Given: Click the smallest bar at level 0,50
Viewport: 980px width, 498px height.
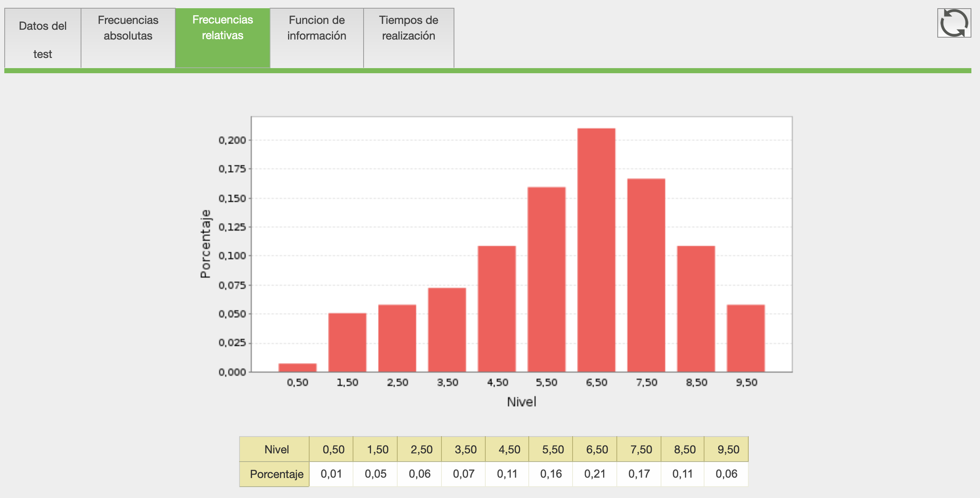Looking at the screenshot, I should pos(297,368).
